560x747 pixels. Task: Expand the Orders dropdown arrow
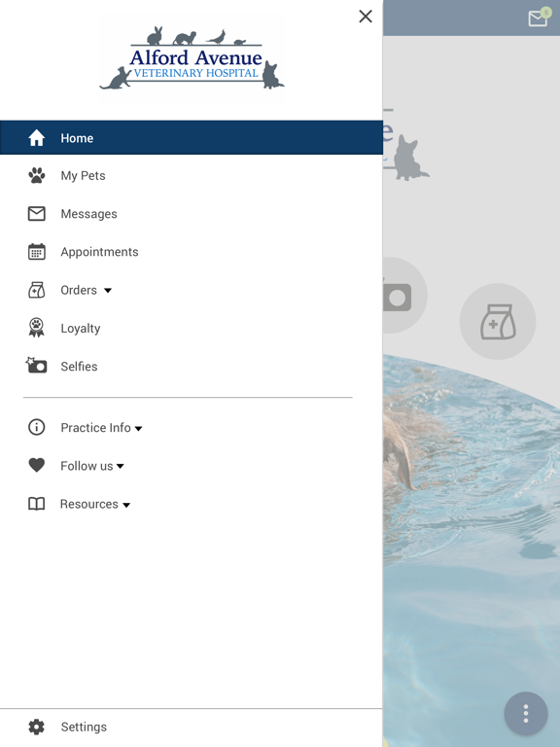(x=108, y=291)
